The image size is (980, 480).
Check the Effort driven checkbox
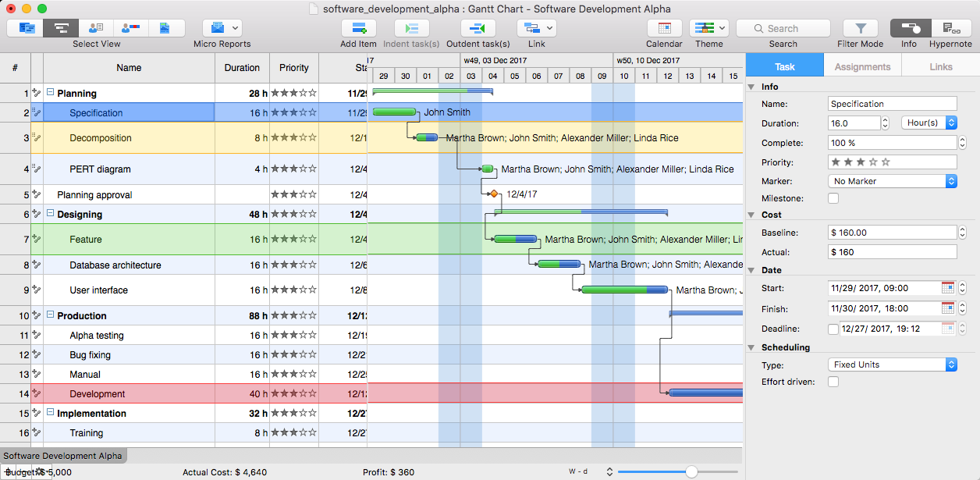point(833,382)
